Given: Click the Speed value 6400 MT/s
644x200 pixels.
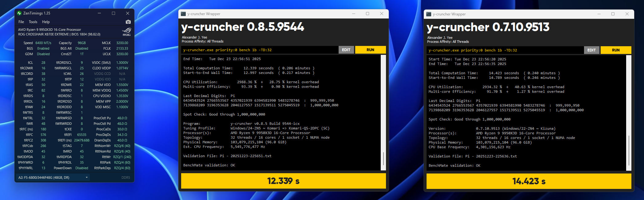Looking at the screenshot, I should pos(43,43).
